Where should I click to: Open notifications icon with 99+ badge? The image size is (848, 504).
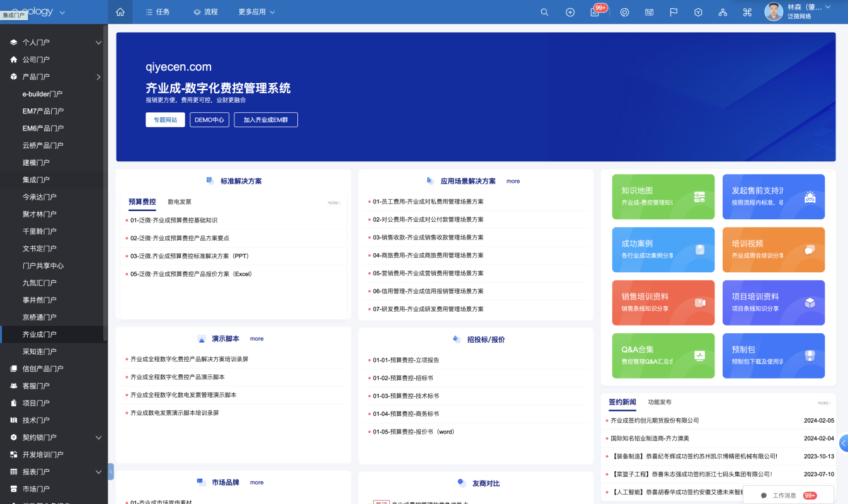(x=595, y=12)
